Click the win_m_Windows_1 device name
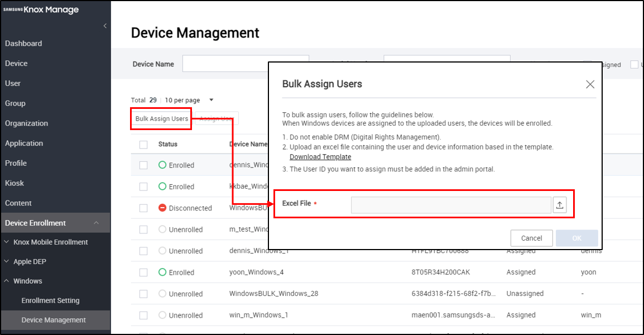The image size is (644, 335). click(x=259, y=315)
